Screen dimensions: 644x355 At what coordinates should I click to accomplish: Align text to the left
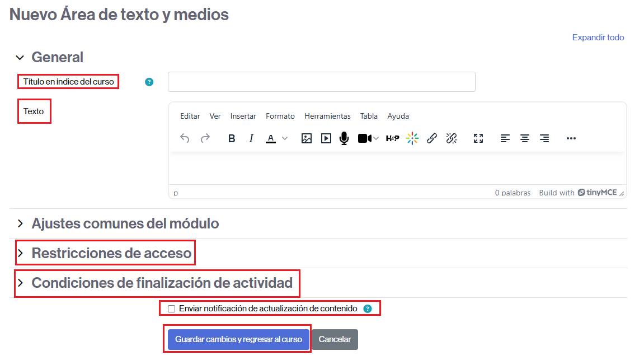click(x=505, y=138)
